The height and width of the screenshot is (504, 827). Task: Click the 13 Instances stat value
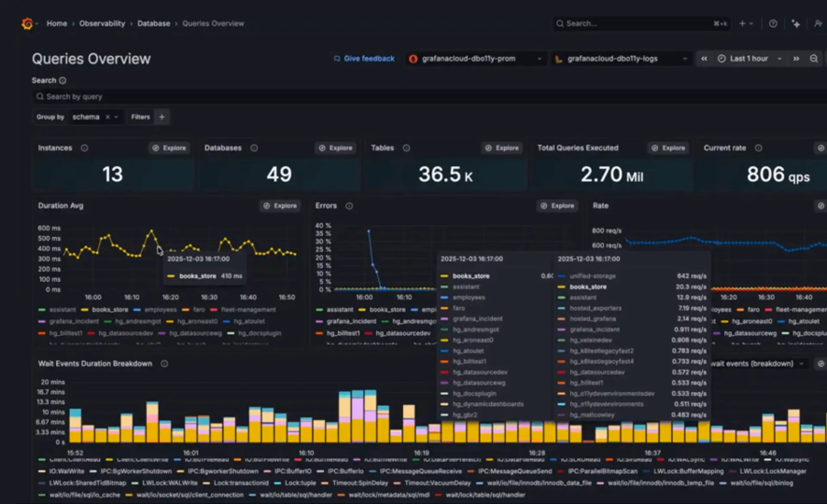pos(112,175)
